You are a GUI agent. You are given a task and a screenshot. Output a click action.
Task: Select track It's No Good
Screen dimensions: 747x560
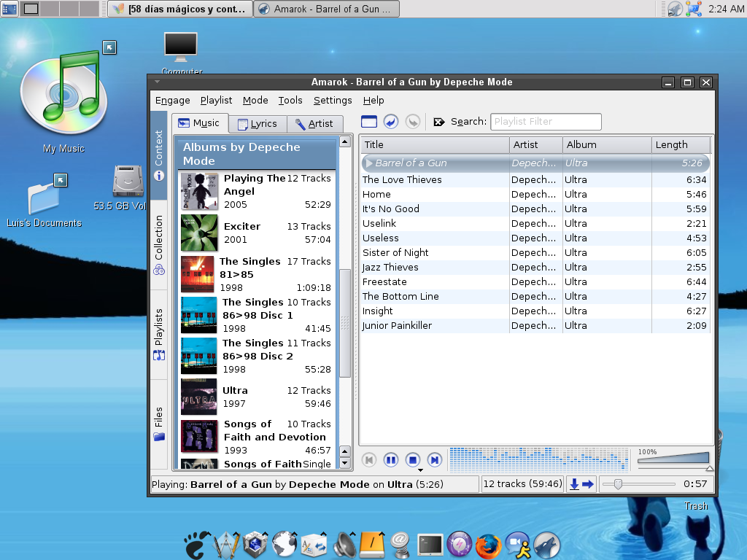tap(535, 209)
